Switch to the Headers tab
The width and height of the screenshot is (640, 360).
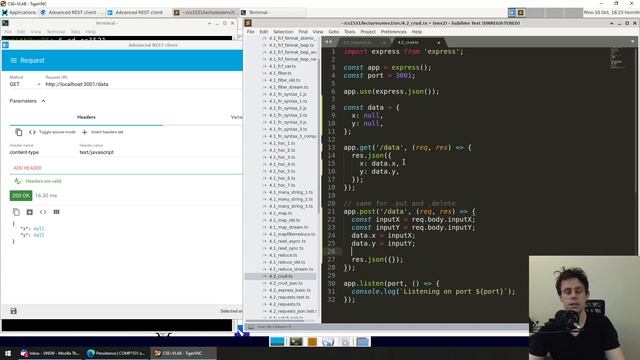[x=86, y=117]
